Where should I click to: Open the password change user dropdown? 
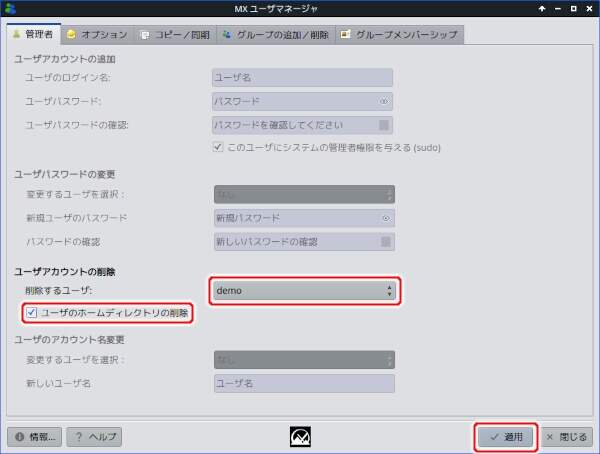tap(303, 194)
